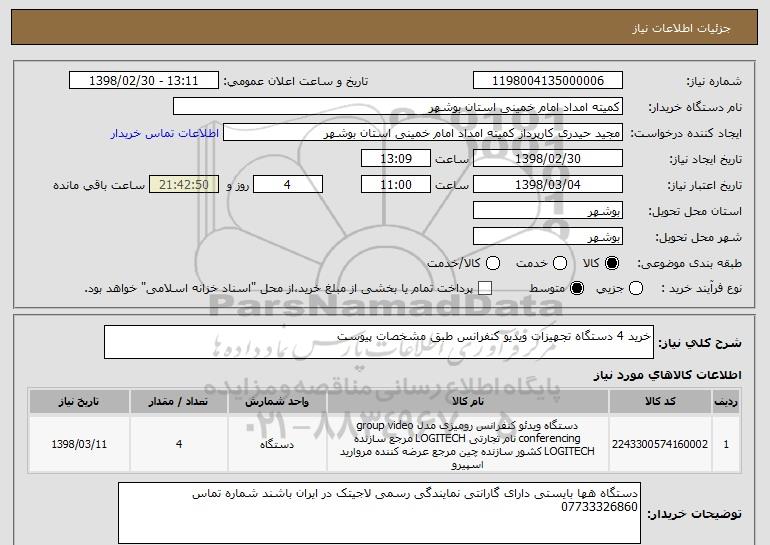Click creation time field 13:09
770x545 pixels.
(x=396, y=159)
